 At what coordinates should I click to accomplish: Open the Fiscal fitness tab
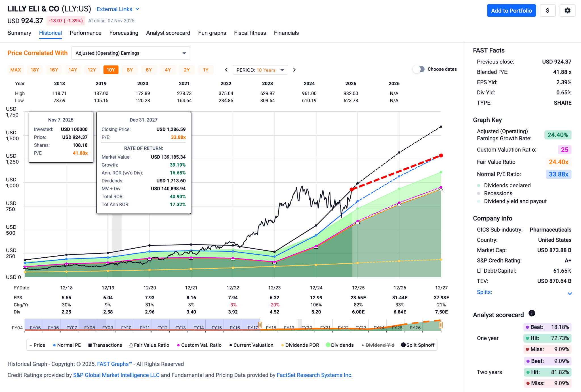click(250, 33)
